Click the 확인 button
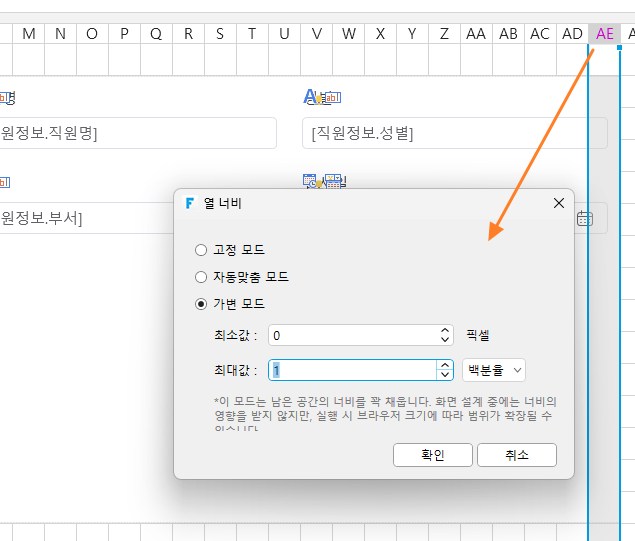The image size is (635, 541). tap(433, 455)
